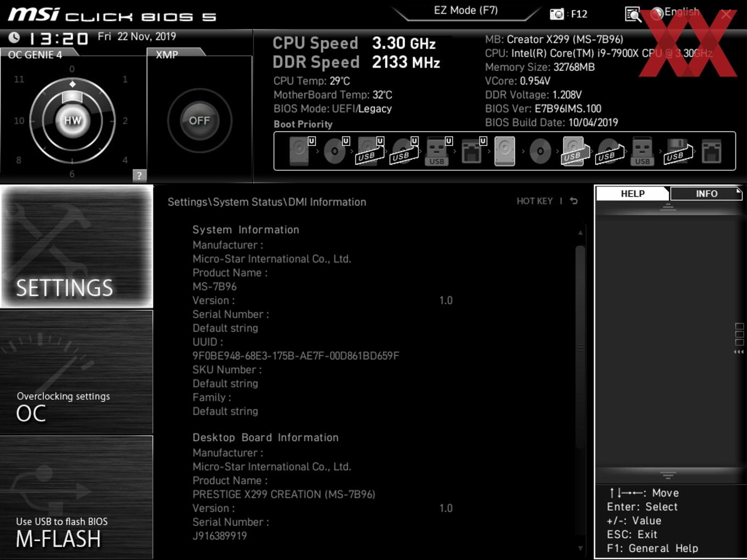
Task: Select the first UEFI hard disk boot device
Action: (300, 151)
